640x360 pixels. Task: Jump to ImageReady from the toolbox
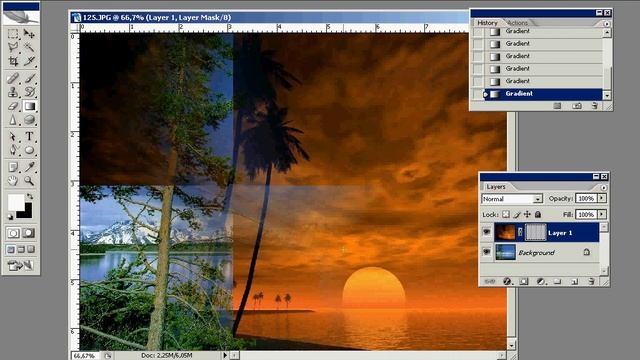[20, 266]
